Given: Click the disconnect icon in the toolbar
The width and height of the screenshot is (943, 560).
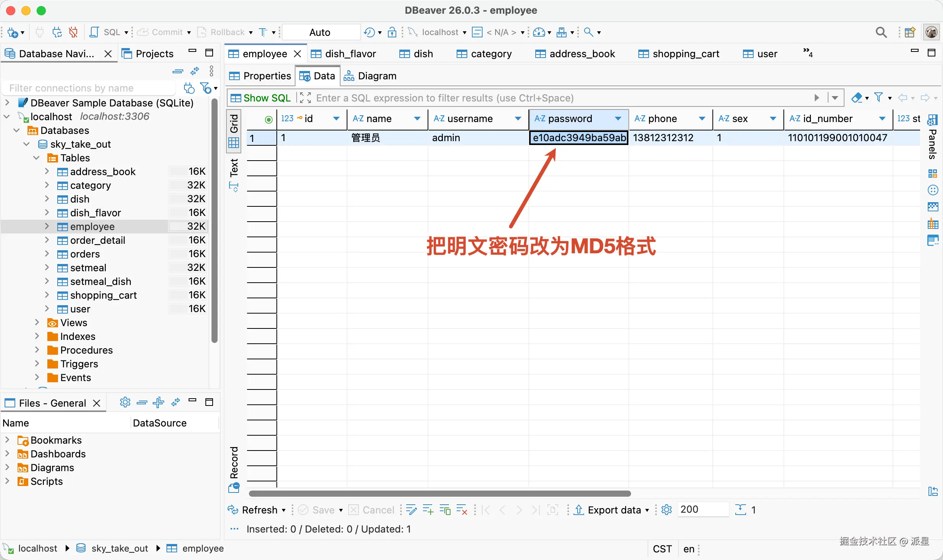Looking at the screenshot, I should tap(73, 32).
